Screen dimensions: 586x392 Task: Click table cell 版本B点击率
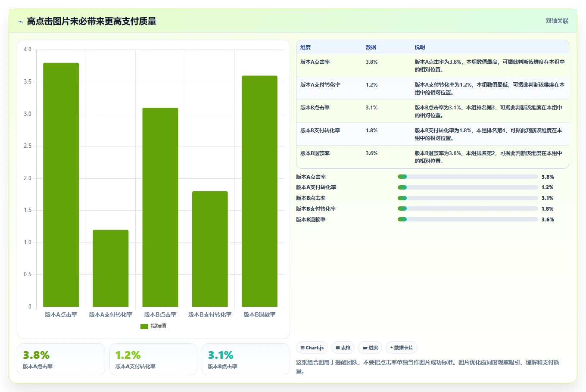(x=315, y=108)
